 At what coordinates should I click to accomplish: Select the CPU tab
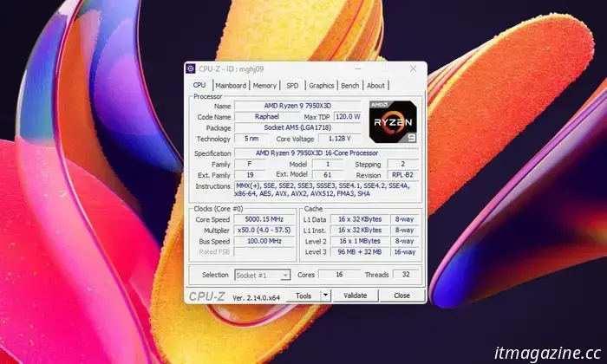pos(199,85)
